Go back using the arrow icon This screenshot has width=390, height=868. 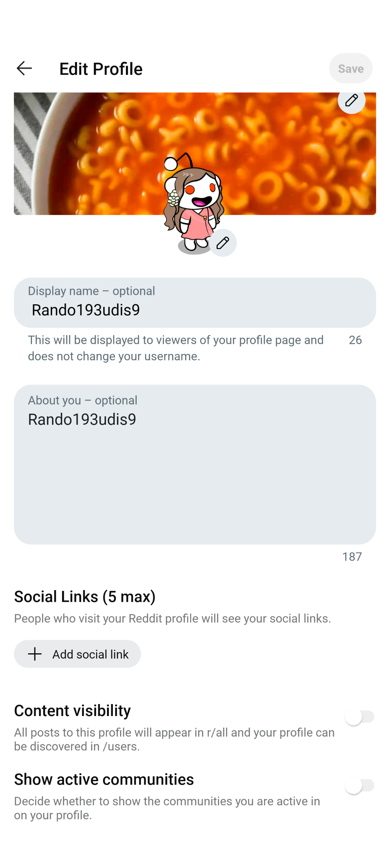coord(24,68)
